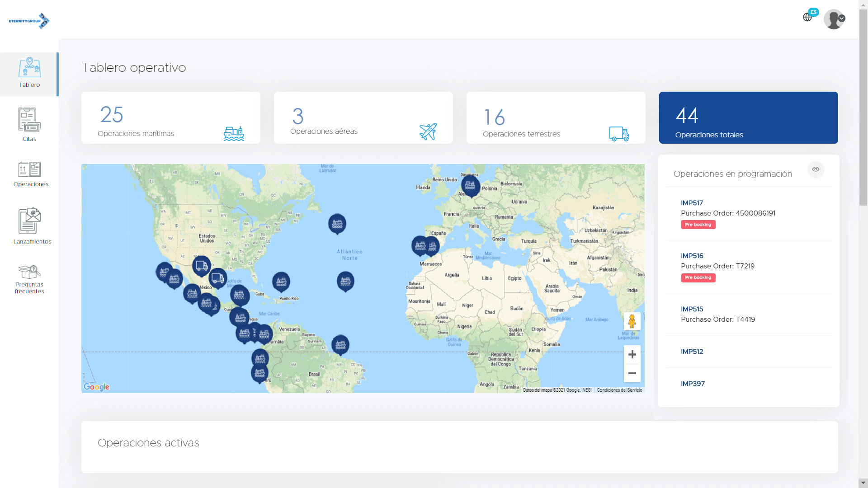Click the ship marker off northern Brazil

tap(340, 345)
